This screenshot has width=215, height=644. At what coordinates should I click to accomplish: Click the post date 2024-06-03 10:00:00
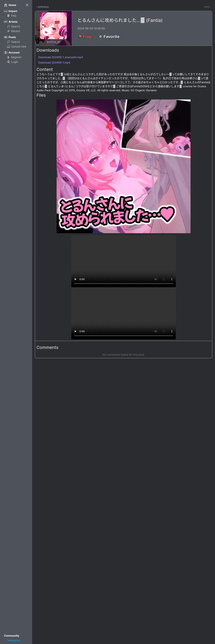(91, 28)
